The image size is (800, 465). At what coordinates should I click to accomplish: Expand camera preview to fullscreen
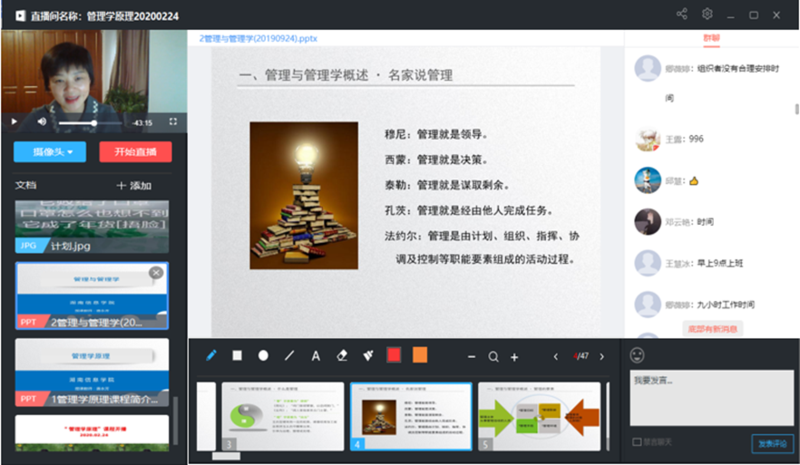(173, 121)
